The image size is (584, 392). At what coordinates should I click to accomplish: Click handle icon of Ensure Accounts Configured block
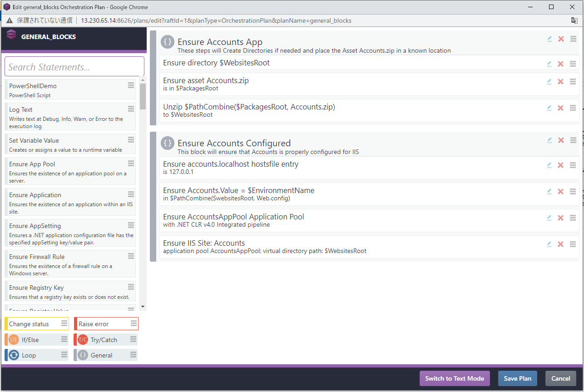(573, 140)
